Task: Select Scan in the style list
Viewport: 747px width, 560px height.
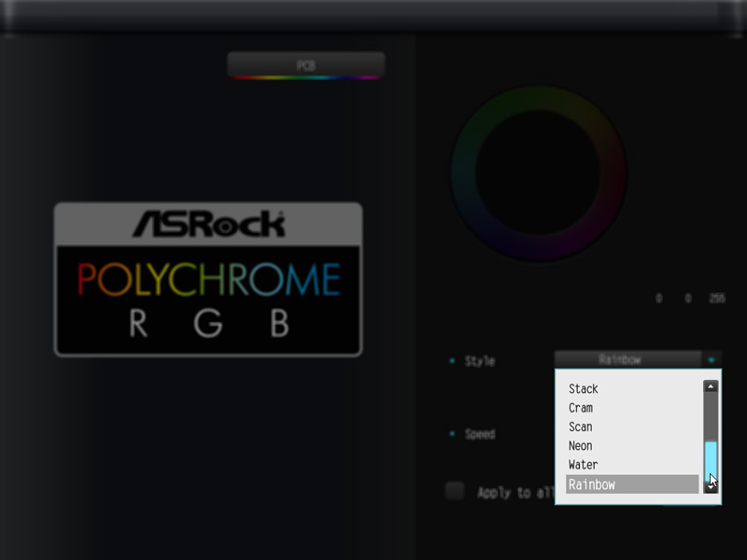Action: 632,427
